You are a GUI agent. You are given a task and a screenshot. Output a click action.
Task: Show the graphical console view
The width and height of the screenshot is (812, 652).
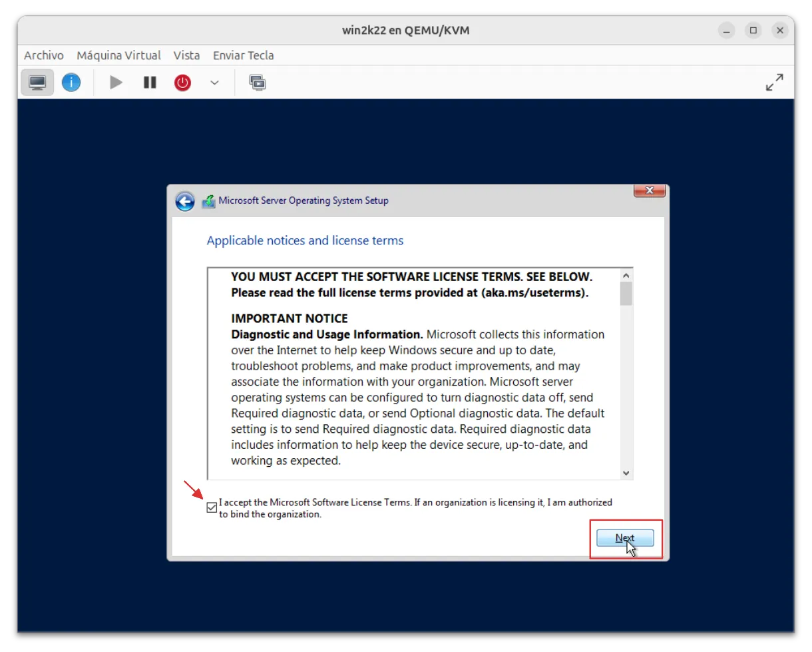coord(37,83)
